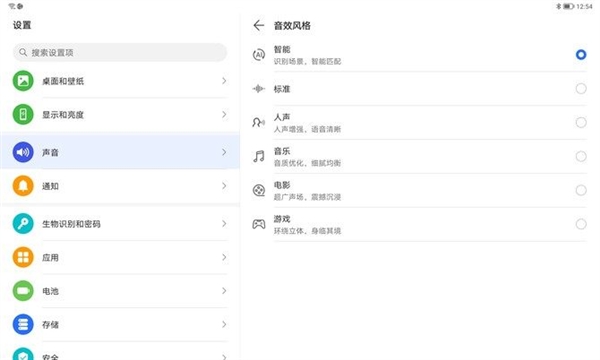
Task: Click the Wi-Fi icon in the status bar
Action: click(11, 6)
